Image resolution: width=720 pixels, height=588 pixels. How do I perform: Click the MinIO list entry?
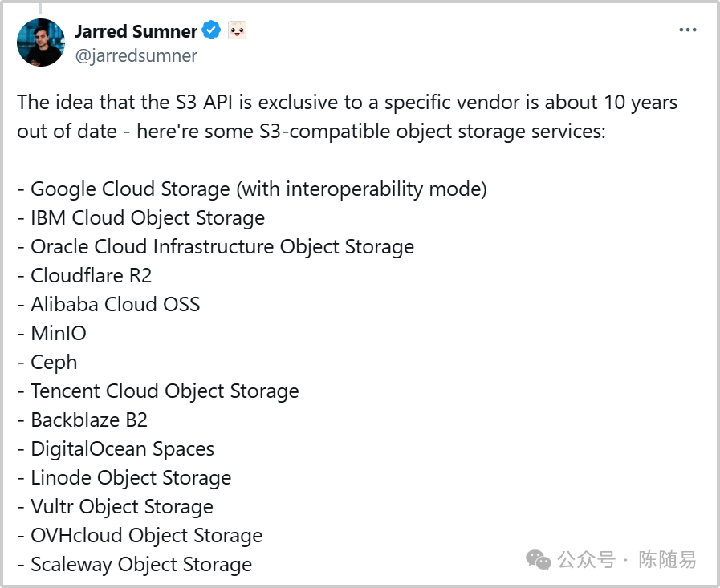52,334
